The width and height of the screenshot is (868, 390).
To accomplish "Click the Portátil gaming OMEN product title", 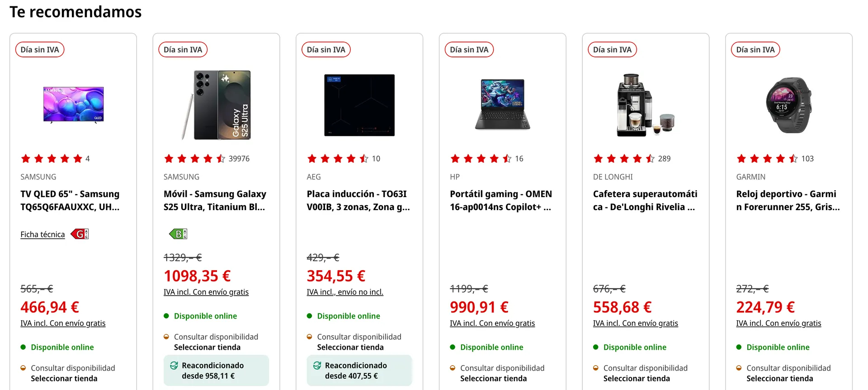I will tap(500, 200).
